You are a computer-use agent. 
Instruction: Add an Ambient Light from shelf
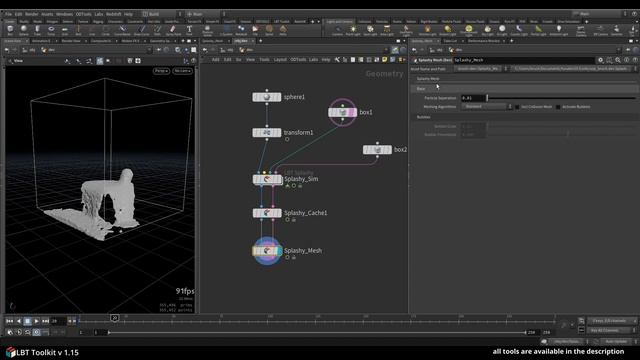coord(558,30)
